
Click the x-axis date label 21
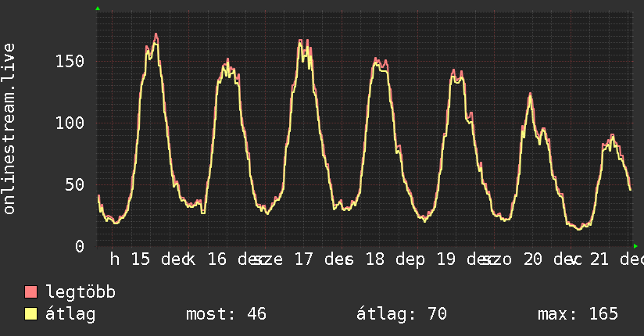coord(599,259)
